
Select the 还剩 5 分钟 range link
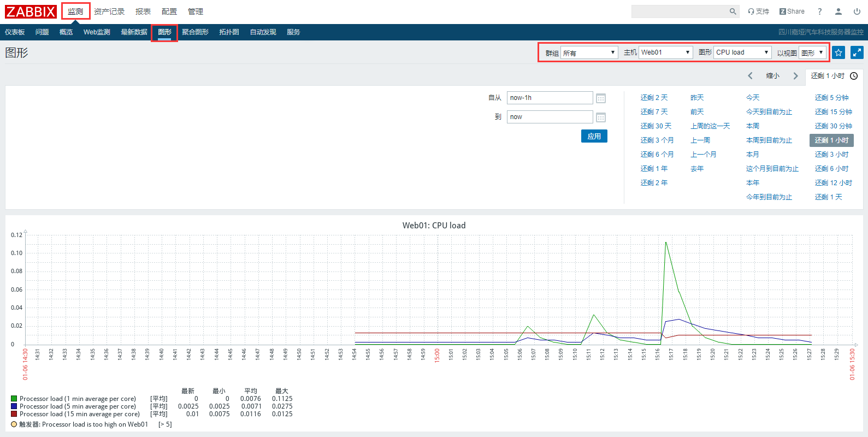(832, 98)
